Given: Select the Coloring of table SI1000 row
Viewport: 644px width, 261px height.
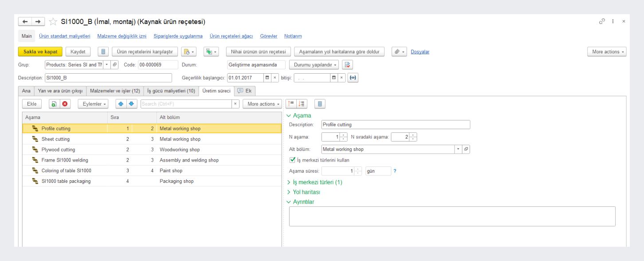Looking at the screenshot, I should coord(67,170).
